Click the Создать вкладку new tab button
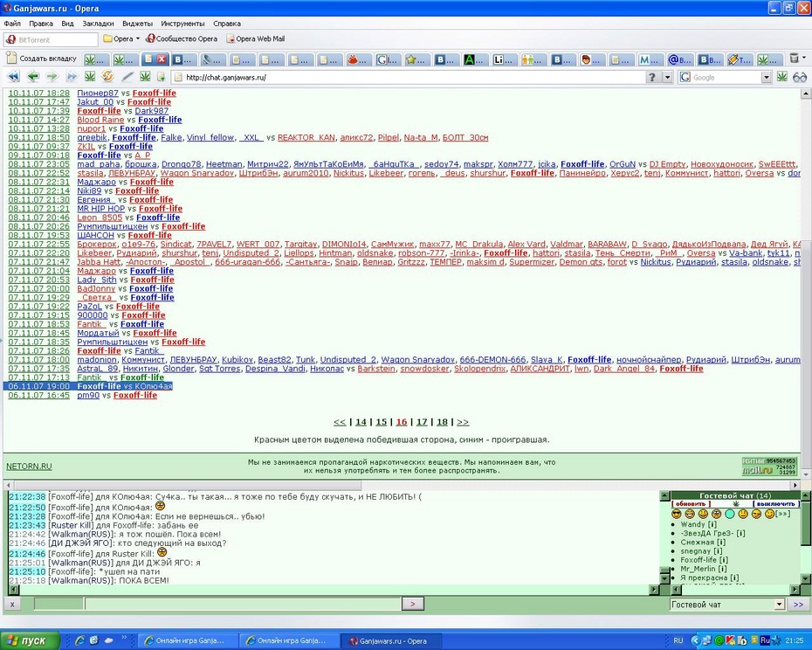The width and height of the screenshot is (812, 650). click(41, 59)
